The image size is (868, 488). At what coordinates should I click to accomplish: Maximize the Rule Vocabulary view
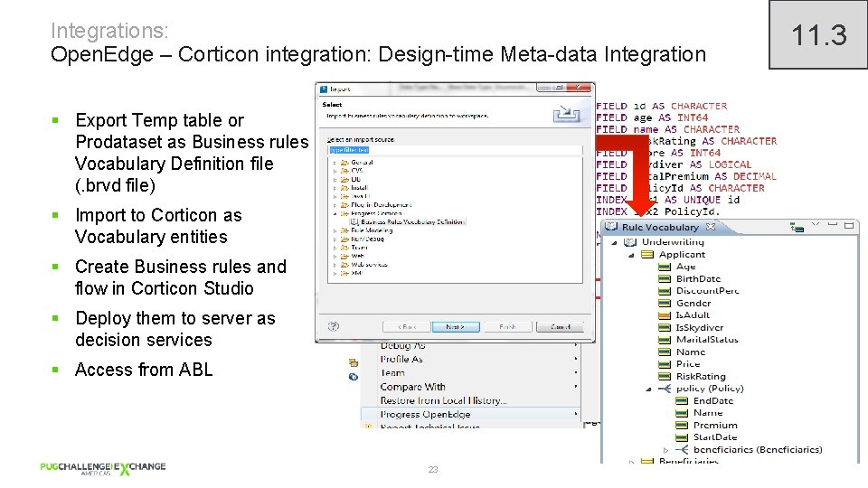(x=849, y=225)
